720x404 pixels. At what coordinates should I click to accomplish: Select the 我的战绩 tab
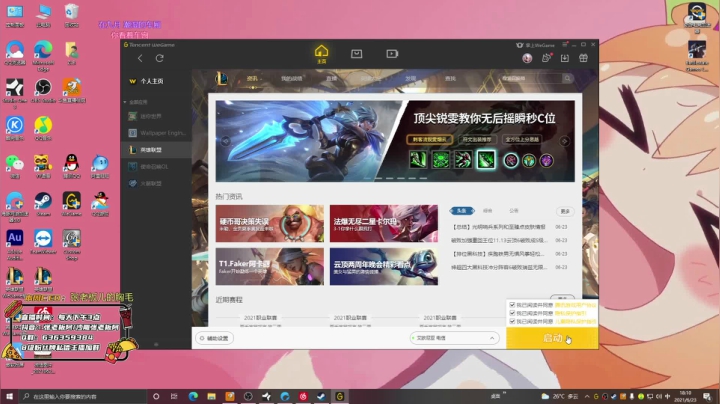point(292,79)
